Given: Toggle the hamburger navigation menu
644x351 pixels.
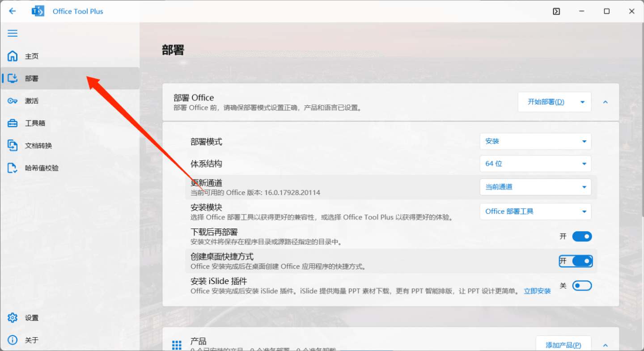Looking at the screenshot, I should (13, 33).
